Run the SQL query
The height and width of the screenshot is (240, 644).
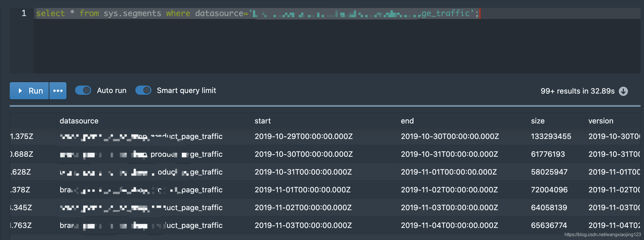29,91
